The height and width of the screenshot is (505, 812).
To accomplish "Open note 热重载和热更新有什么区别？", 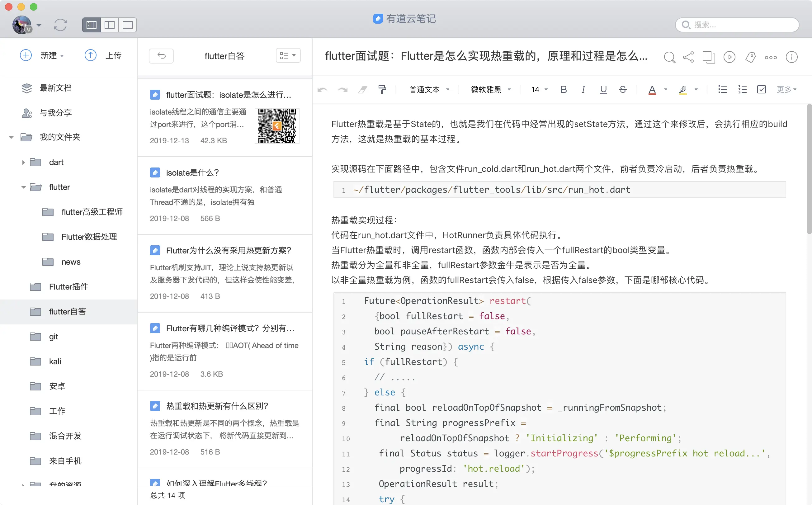I will pos(225,429).
